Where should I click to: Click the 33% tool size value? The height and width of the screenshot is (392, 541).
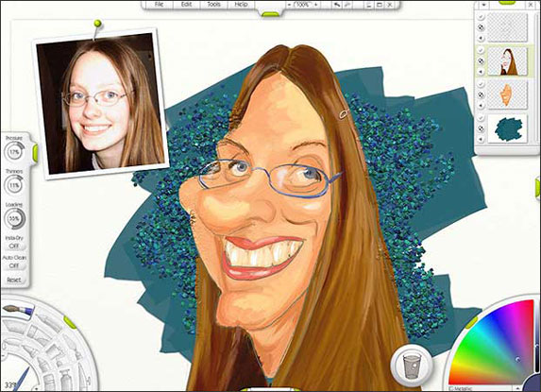10,385
